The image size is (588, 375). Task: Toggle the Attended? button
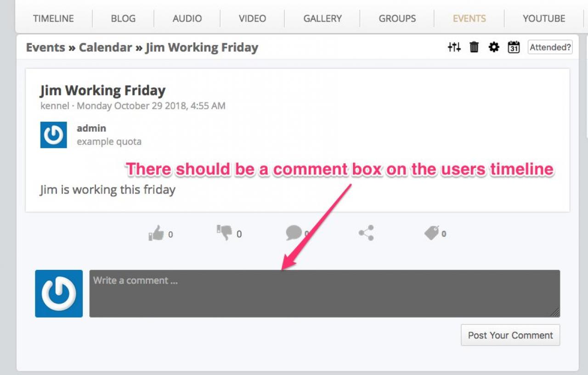point(550,47)
